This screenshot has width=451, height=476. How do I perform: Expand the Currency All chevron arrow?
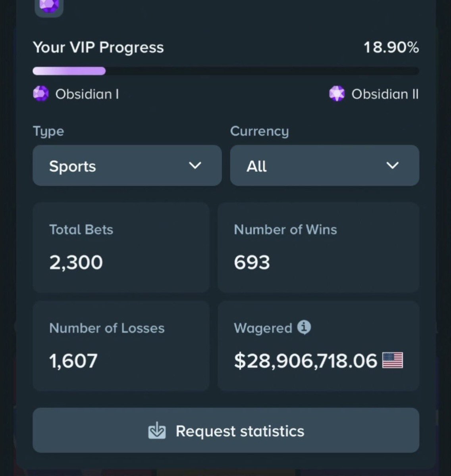pos(392,165)
